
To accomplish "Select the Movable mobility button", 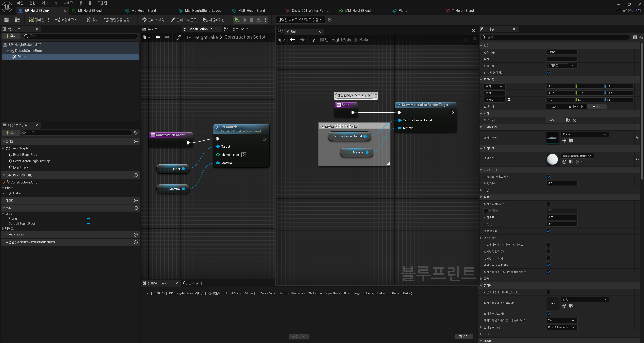I will (x=596, y=107).
